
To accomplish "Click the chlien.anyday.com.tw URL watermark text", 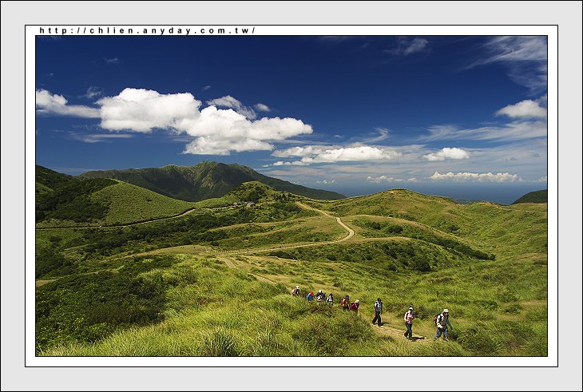I will (147, 30).
